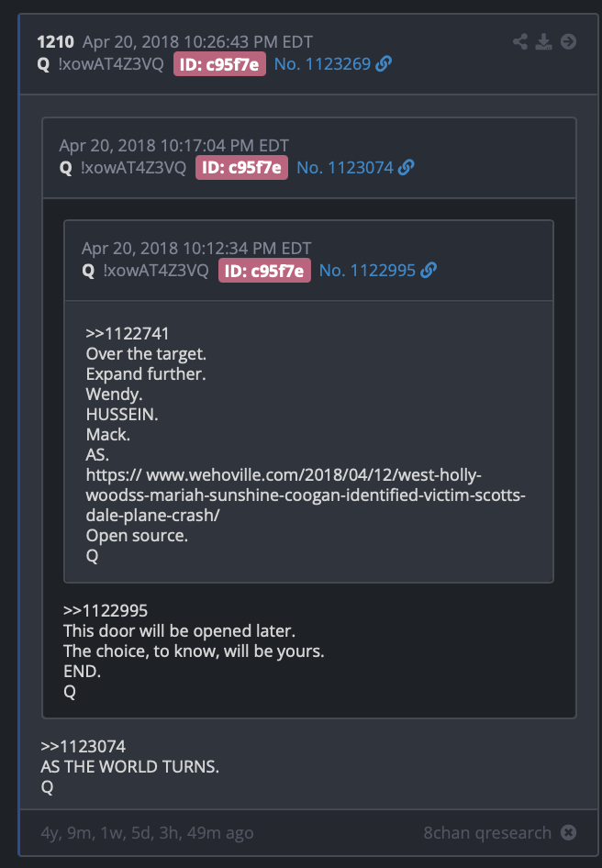Viewport: 602px width, 868px height.
Task: Open post No. 1122995 link
Action: coord(367,271)
